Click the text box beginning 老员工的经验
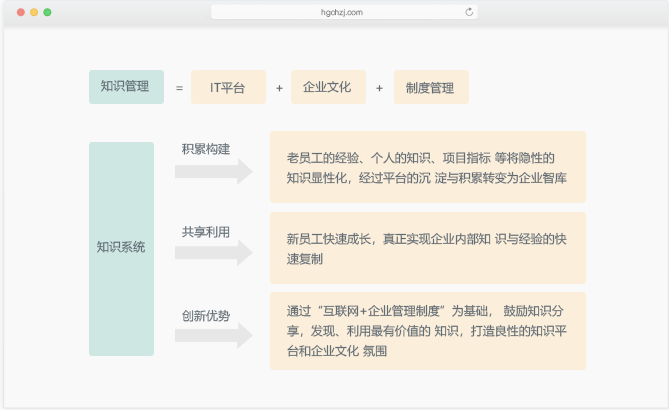This screenshot has height=410, width=669. coord(427,167)
